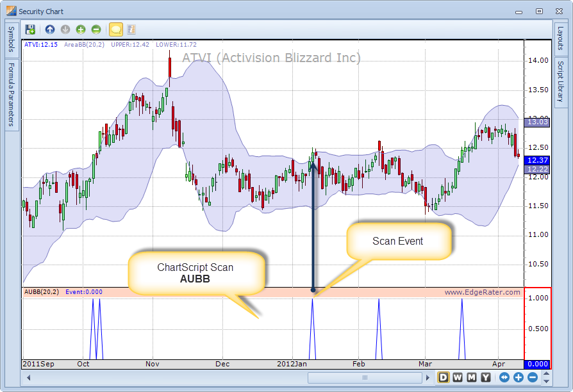The width and height of the screenshot is (573, 392).
Task: Click the gray down arrow toolbar icon
Action: click(x=65, y=29)
